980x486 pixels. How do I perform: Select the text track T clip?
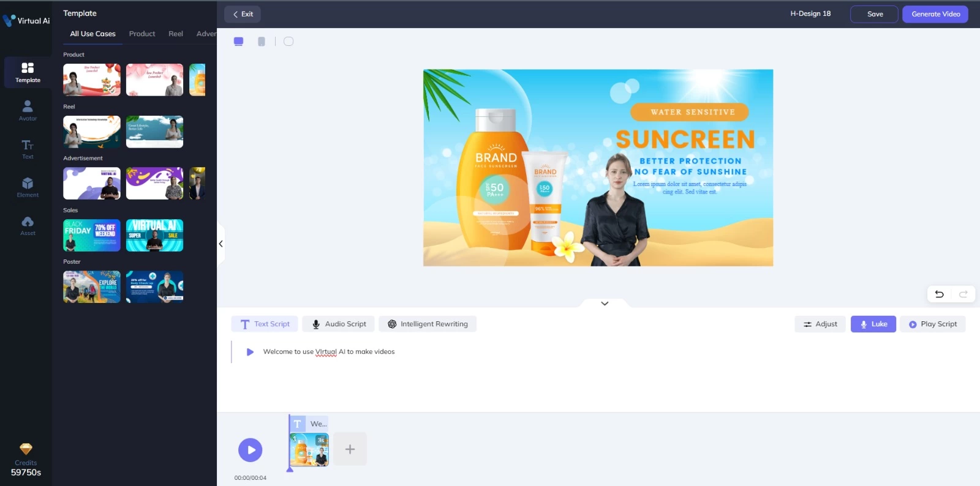309,424
